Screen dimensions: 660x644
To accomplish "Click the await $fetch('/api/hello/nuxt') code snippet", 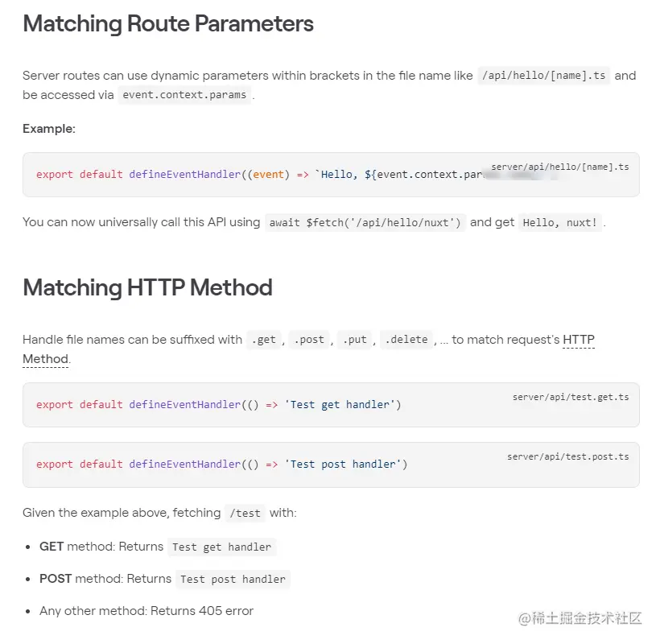I will click(x=365, y=223).
